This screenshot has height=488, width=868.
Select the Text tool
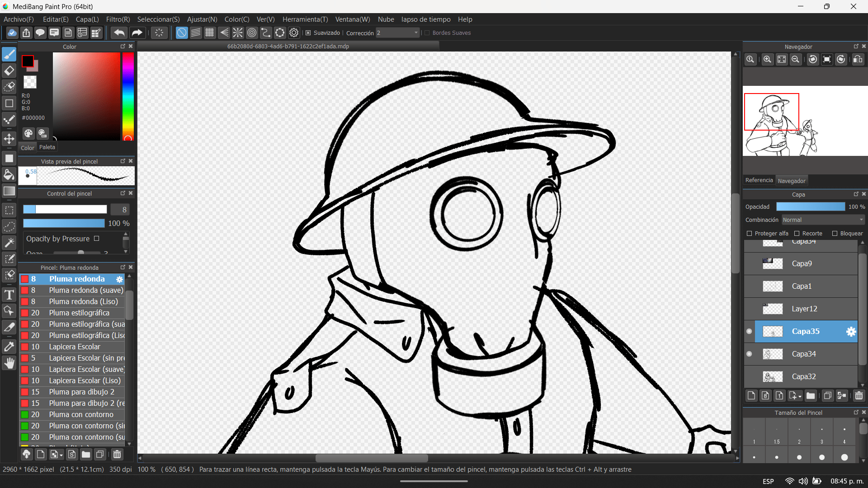(x=9, y=295)
